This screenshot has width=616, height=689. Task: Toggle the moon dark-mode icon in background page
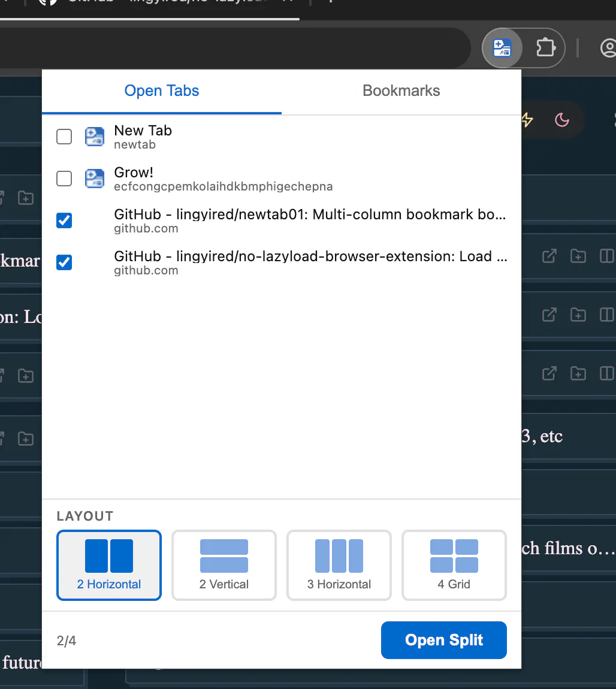(x=561, y=120)
